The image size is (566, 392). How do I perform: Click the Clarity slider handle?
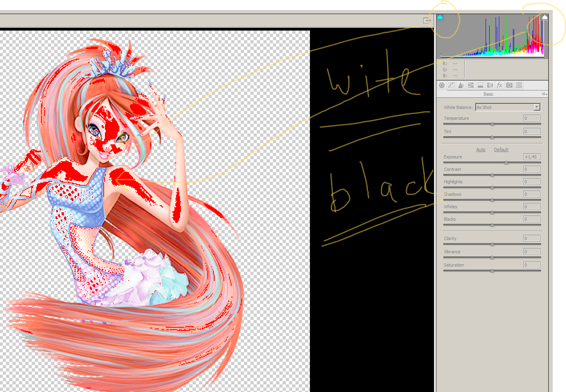(492, 244)
